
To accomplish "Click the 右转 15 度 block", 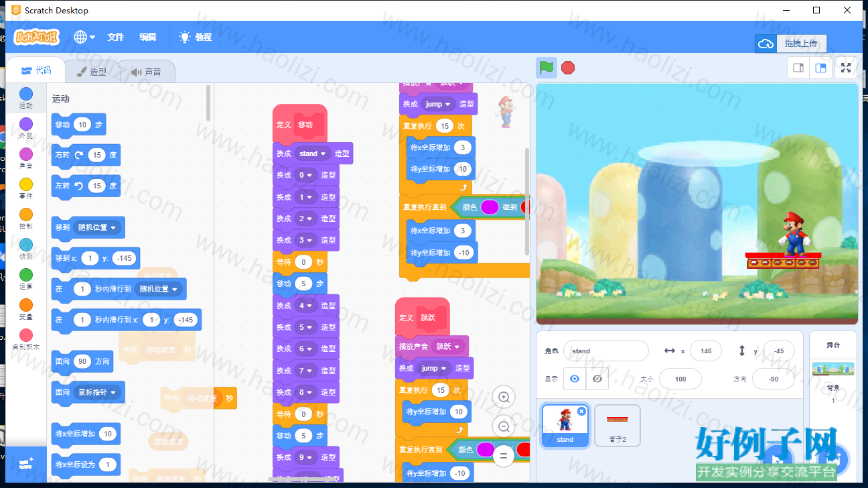I will [x=86, y=155].
